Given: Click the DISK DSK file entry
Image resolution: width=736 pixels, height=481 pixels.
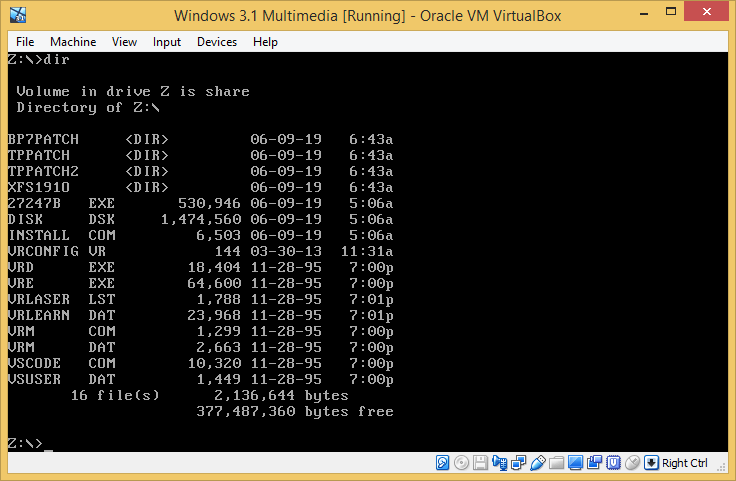Looking at the screenshot, I should click(200, 219).
